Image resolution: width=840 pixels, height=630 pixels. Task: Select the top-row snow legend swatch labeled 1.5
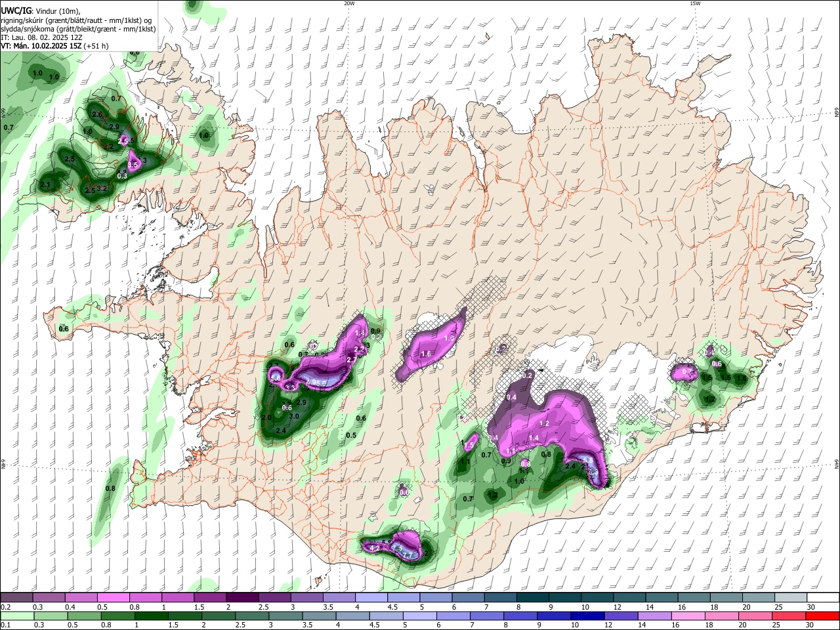click(x=209, y=598)
